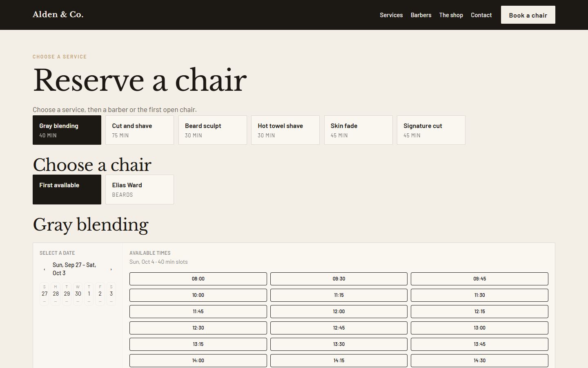This screenshot has width=588, height=368.
Task: Select barber Elias Ward
Action: point(140,189)
